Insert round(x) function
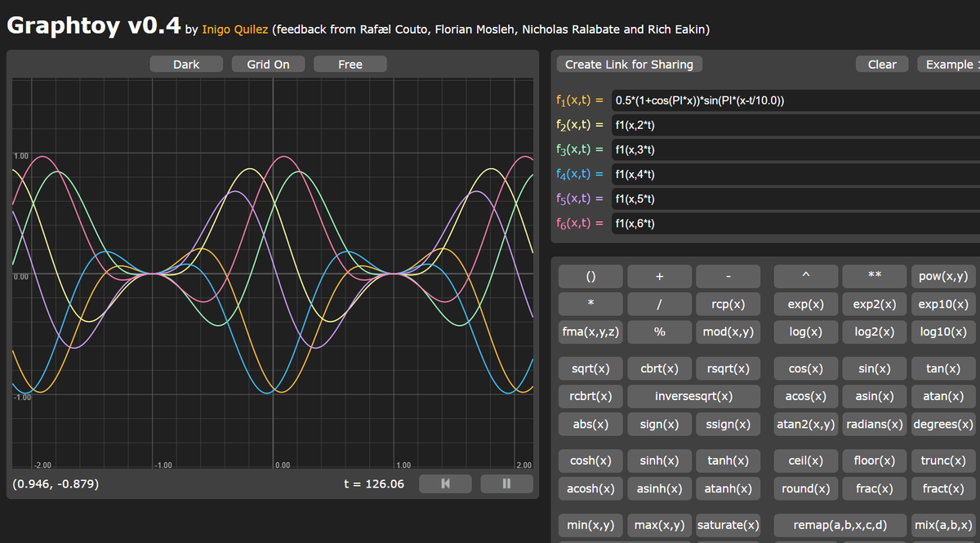The width and height of the screenshot is (980, 543). [x=806, y=488]
